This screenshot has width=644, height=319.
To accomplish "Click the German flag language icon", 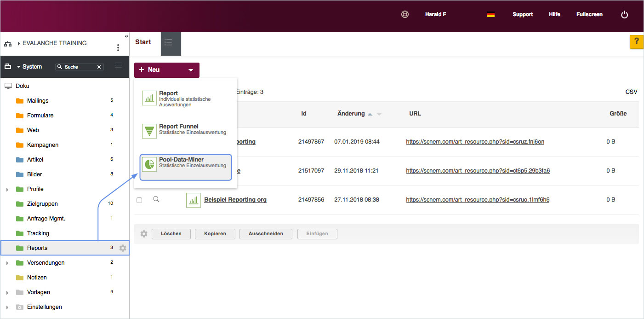I will pyautogui.click(x=491, y=15).
